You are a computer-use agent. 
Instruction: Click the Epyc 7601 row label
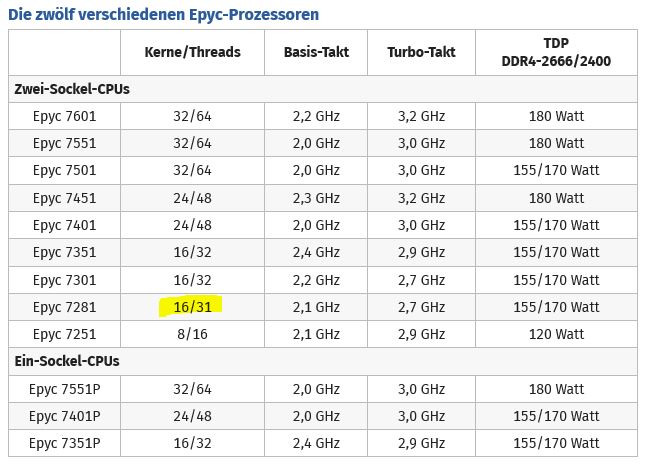65,116
